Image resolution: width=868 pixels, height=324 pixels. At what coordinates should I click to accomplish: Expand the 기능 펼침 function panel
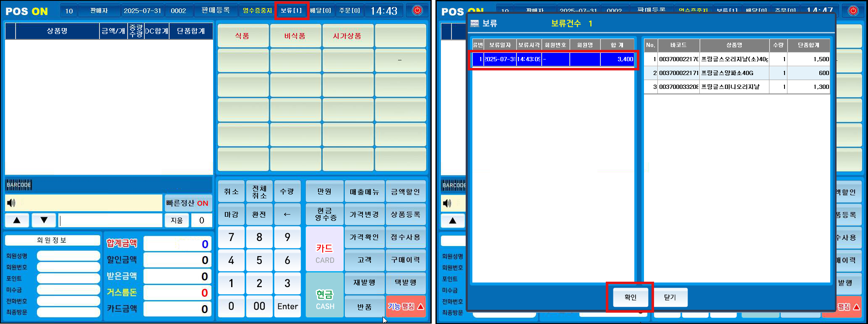(x=405, y=306)
